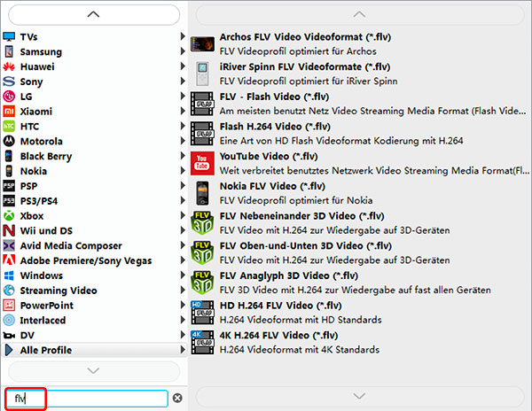Click the format list bottom chevron button
This screenshot has width=532, height=411.
(360, 396)
